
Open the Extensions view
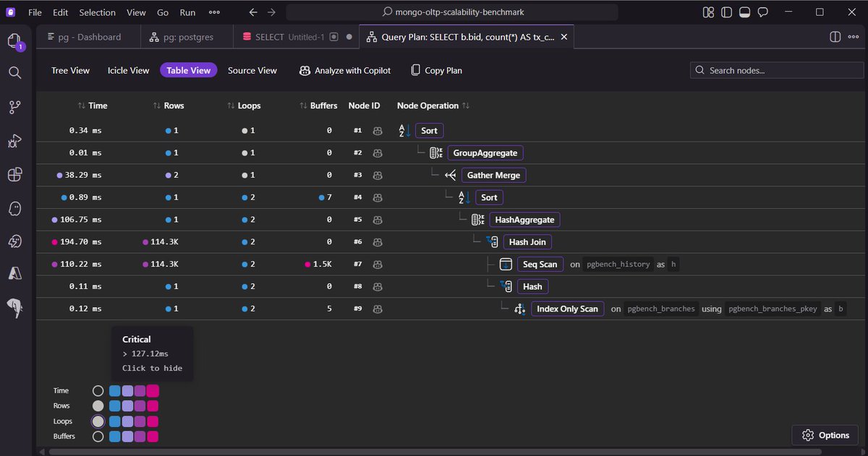14,174
